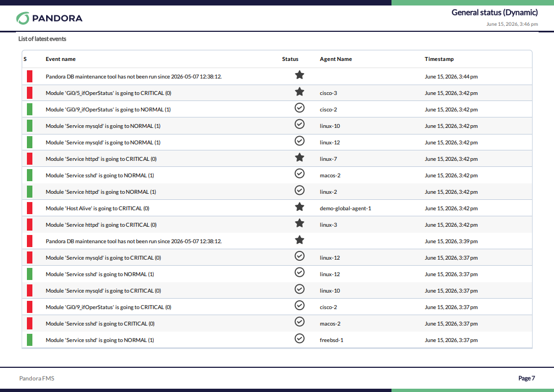Click the 'cisco-3' agent name cell

point(328,93)
